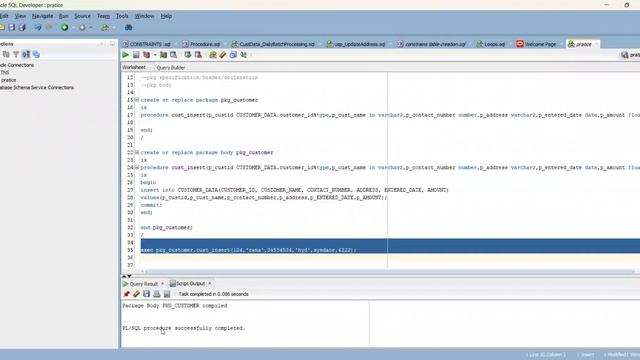Viewport: 640px width, 360px height.
Task: Click the Filter funnel icon in Connections panel
Action: pyautogui.click(x=16, y=54)
